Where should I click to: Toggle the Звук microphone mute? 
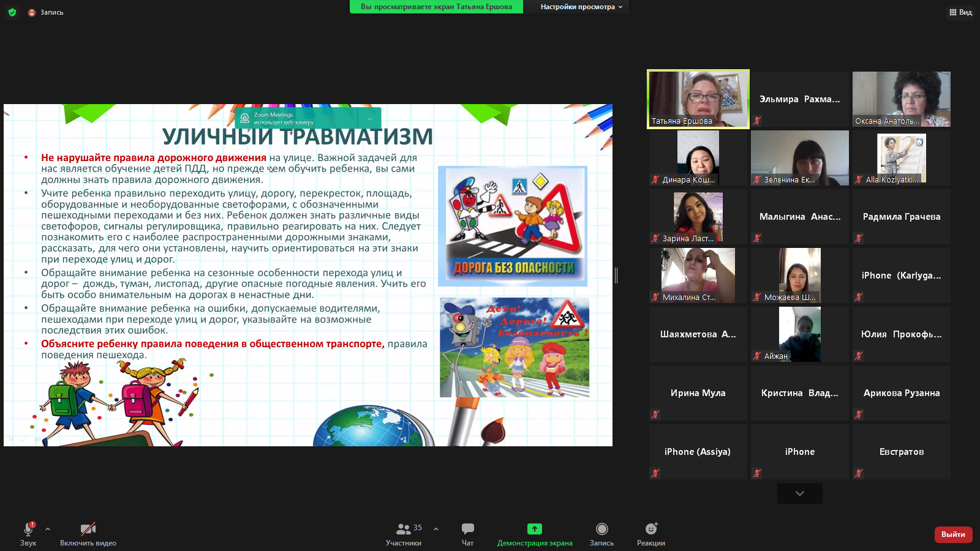(28, 534)
